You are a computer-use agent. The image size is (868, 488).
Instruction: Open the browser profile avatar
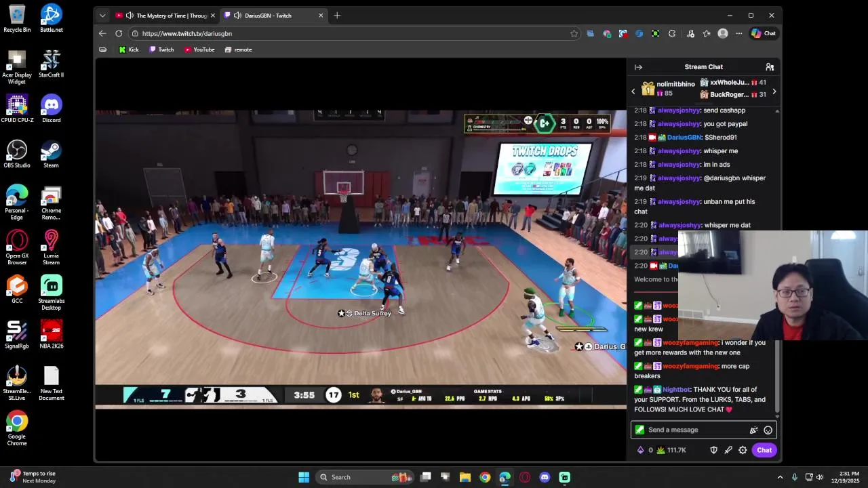click(723, 33)
